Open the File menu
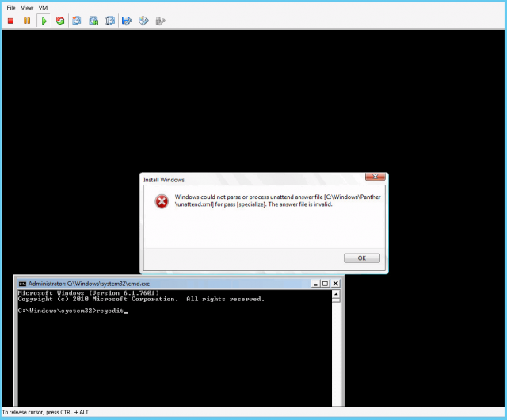Image resolution: width=507 pixels, height=420 pixels. pyautogui.click(x=11, y=7)
